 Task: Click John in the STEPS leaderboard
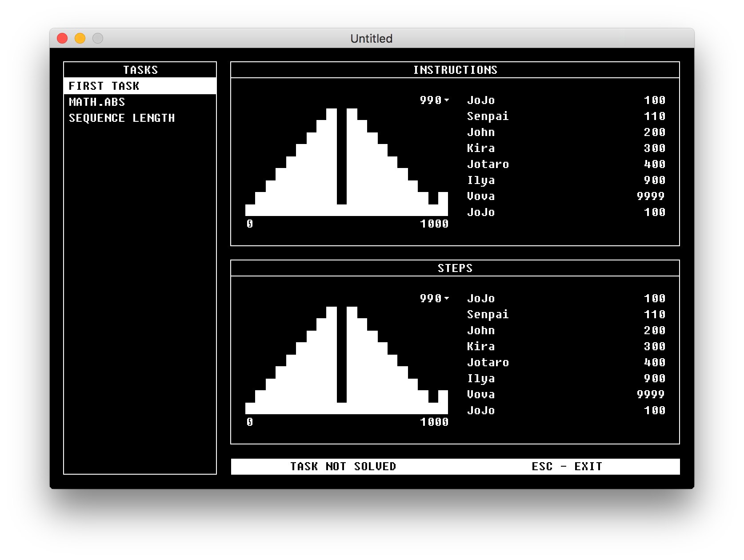pyautogui.click(x=481, y=330)
